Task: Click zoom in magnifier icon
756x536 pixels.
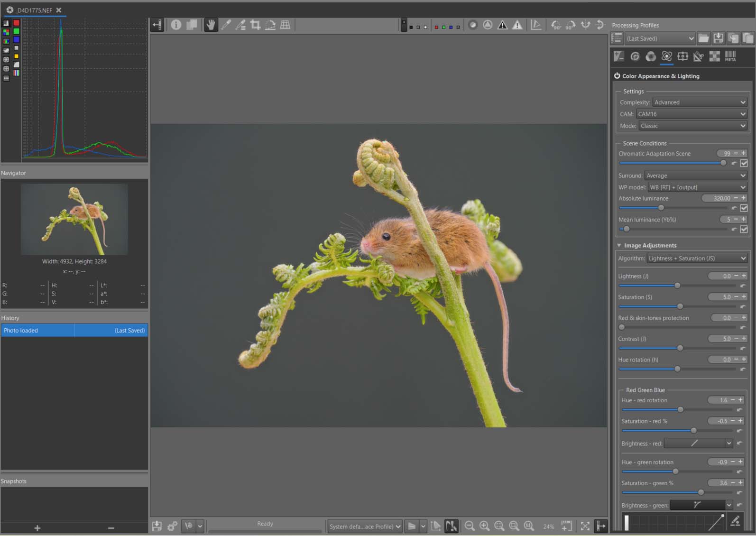Action: coord(484,526)
